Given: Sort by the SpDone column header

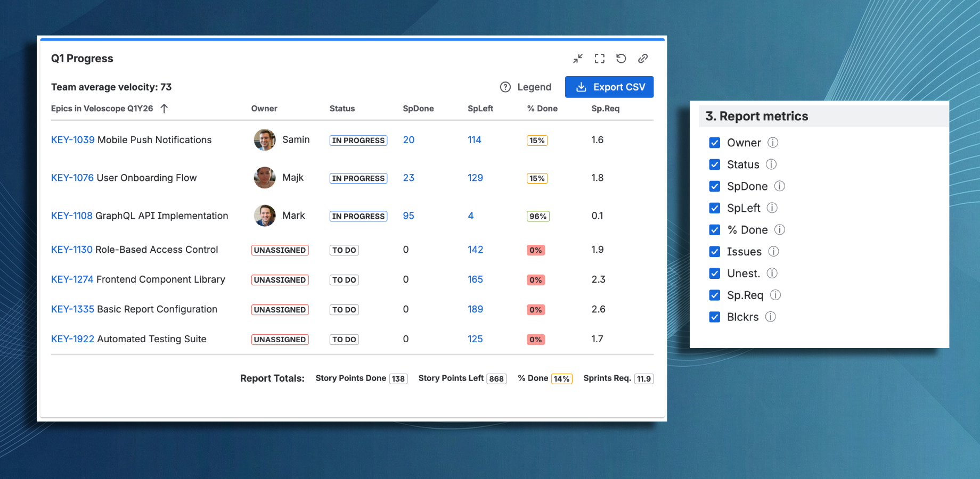Looking at the screenshot, I should [x=418, y=109].
